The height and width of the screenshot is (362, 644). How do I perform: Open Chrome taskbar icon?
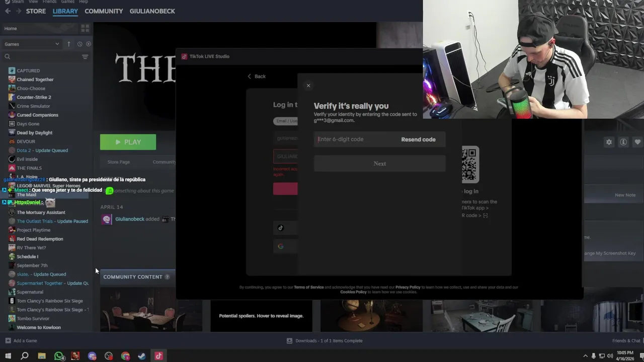[126, 356]
